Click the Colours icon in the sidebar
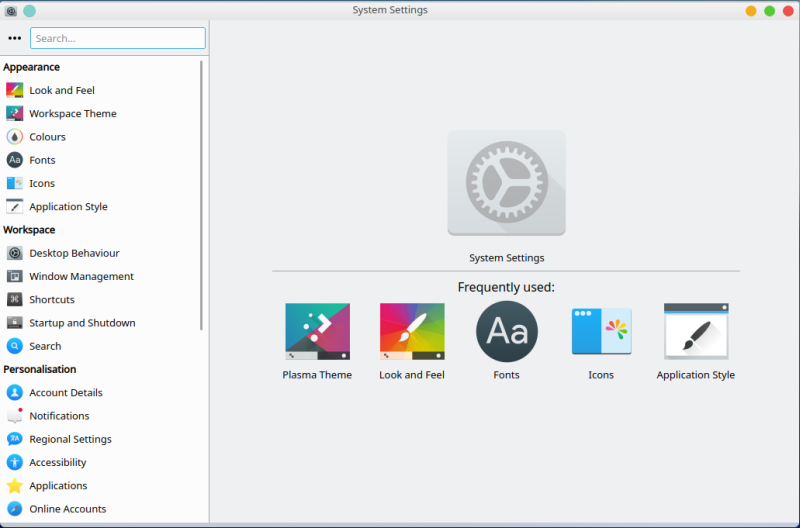 pos(15,137)
